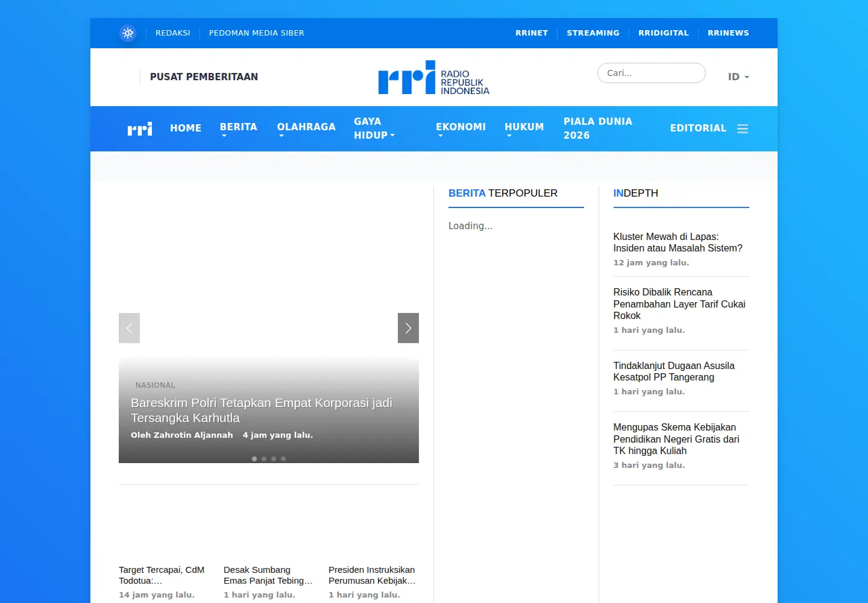Open the EDITORIAL menu item
Viewport: 868px width, 603px height.
click(x=698, y=128)
